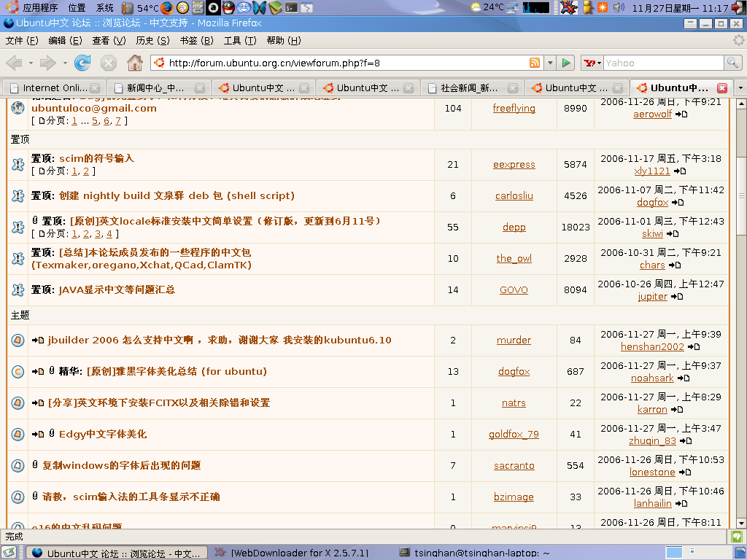Open the weather applet showing 24°C

(x=487, y=7)
